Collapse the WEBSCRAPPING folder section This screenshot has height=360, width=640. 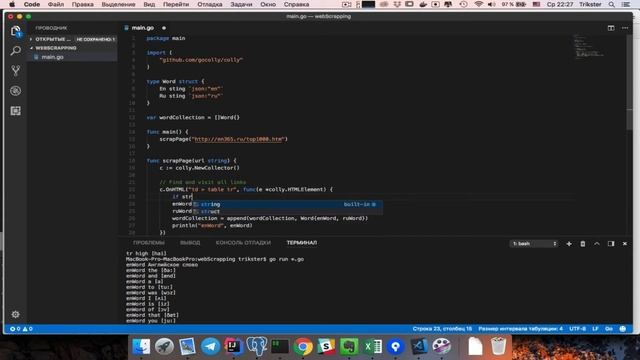(72, 48)
